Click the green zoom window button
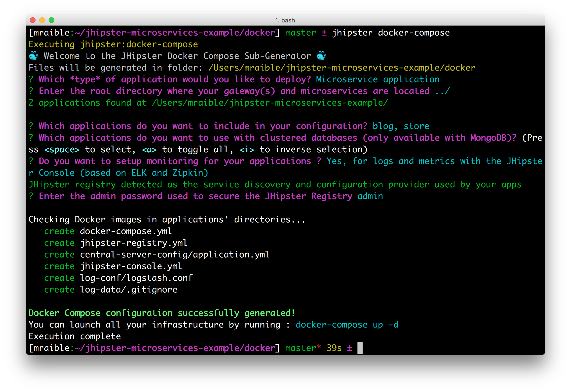Image resolution: width=571 pixels, height=392 pixels. click(51, 20)
